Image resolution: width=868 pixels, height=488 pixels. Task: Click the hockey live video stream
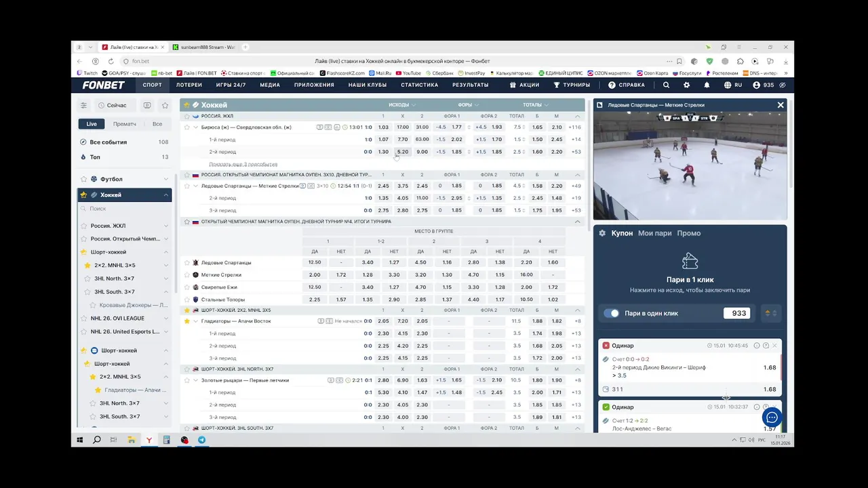click(690, 166)
